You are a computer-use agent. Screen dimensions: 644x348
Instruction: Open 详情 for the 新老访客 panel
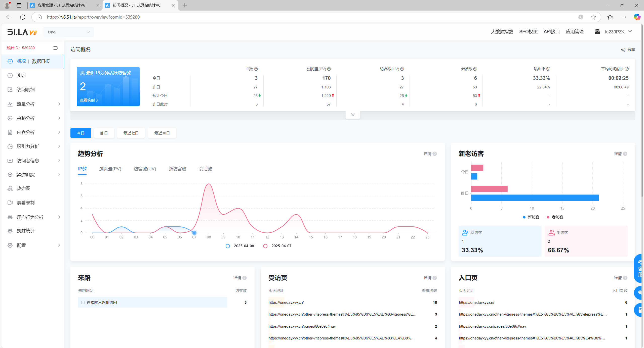coord(621,154)
